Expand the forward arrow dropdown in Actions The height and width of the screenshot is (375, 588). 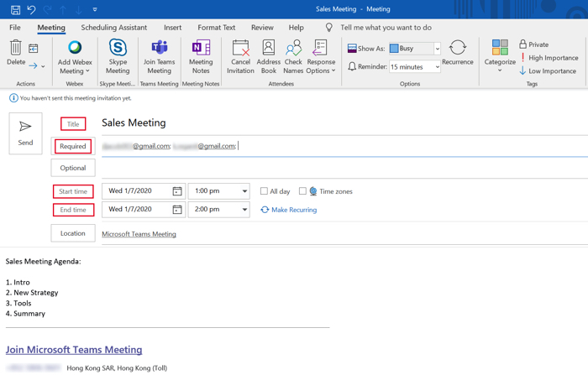(43, 66)
